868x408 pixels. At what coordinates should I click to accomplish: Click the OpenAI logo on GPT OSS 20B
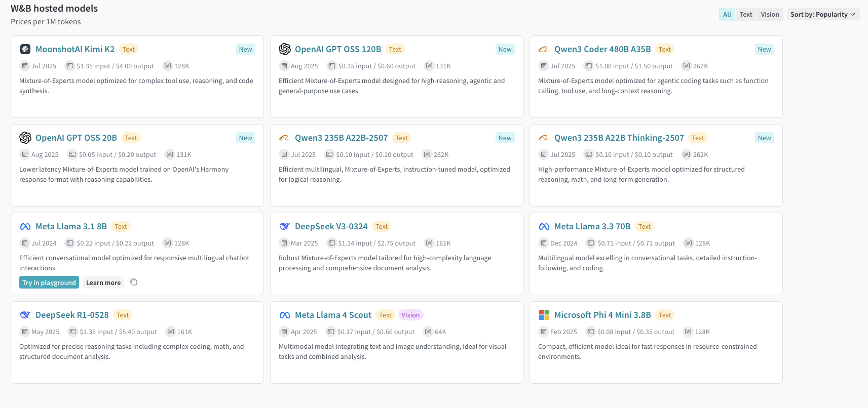[x=25, y=138]
